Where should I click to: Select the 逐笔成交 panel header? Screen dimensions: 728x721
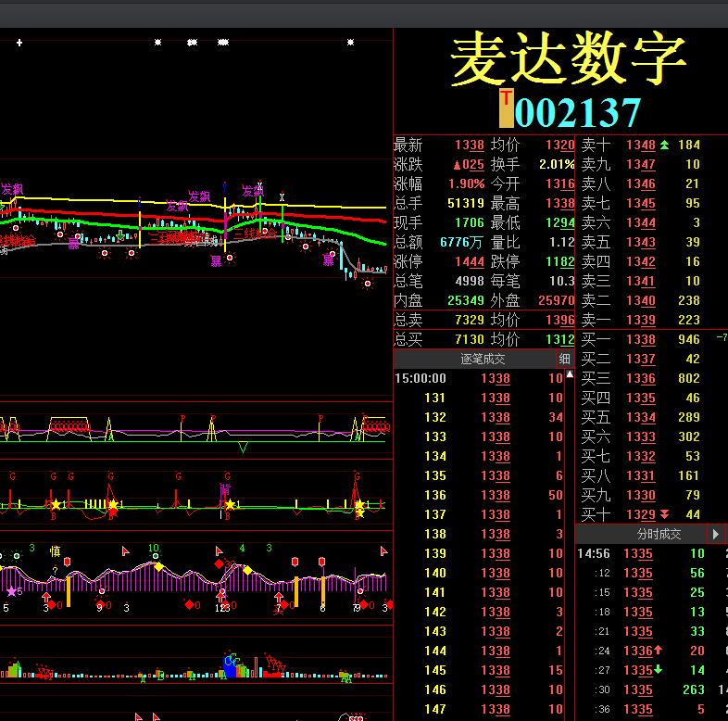tap(483, 359)
